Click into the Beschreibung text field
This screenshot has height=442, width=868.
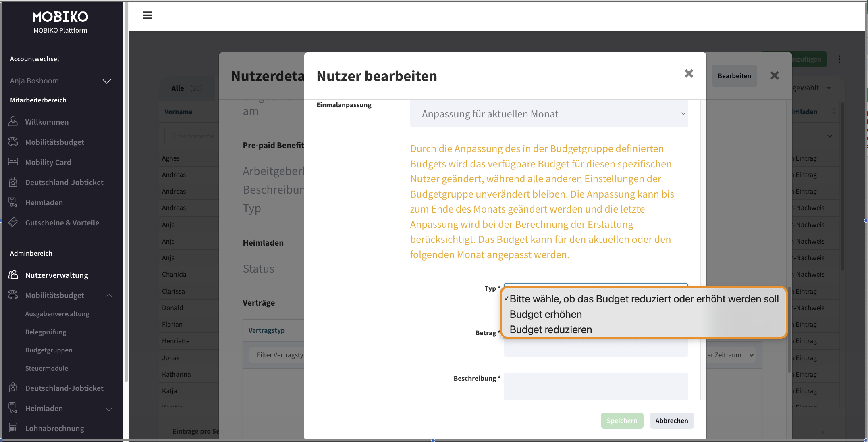[x=596, y=386]
